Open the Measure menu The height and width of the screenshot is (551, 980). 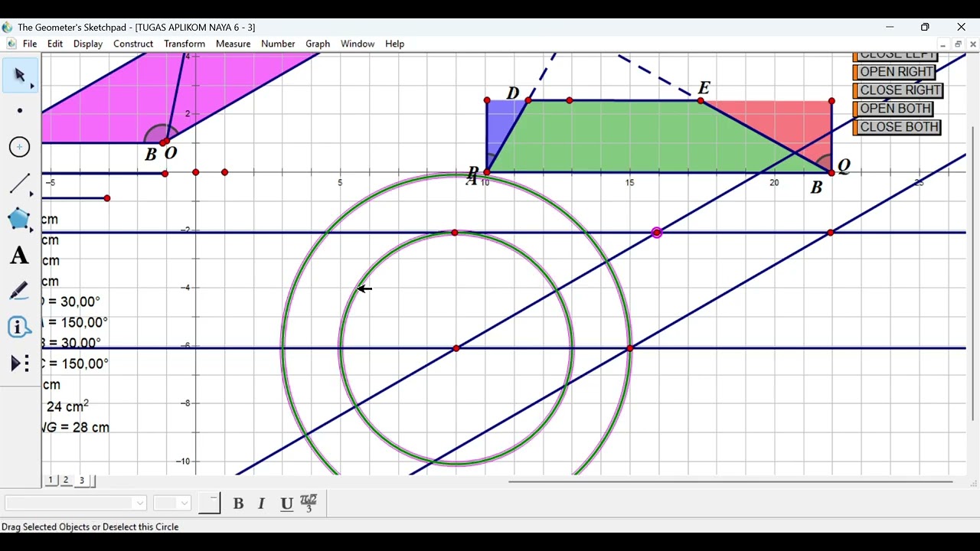(234, 44)
